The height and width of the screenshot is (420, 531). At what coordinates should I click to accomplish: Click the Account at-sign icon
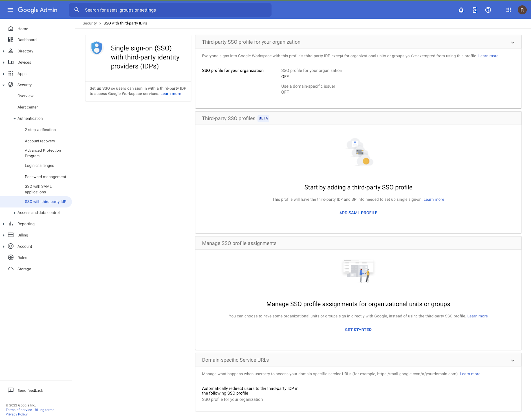[11, 246]
